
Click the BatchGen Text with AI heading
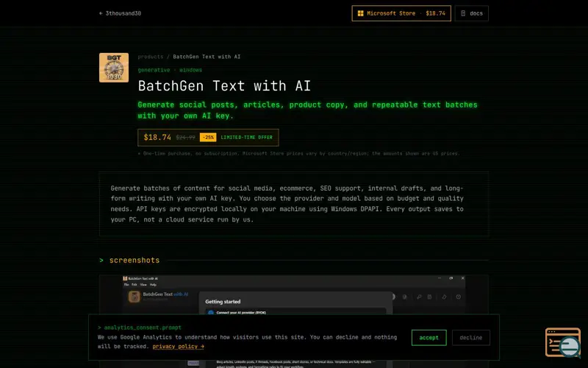224,86
